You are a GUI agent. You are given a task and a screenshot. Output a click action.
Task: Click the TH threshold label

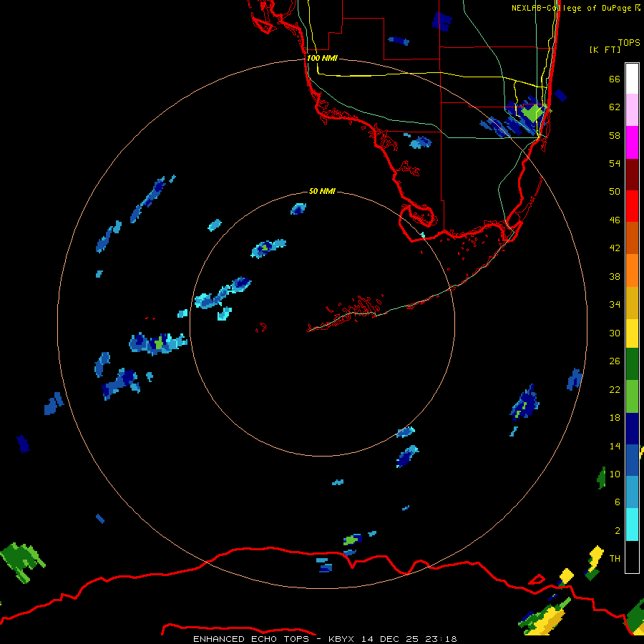point(615,559)
